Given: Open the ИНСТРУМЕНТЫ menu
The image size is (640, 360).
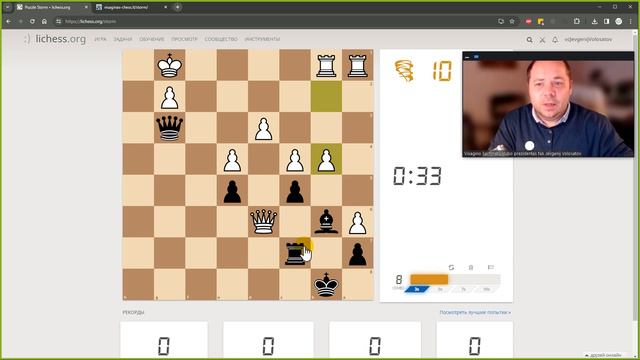Looking at the screenshot, I should coord(262,39).
